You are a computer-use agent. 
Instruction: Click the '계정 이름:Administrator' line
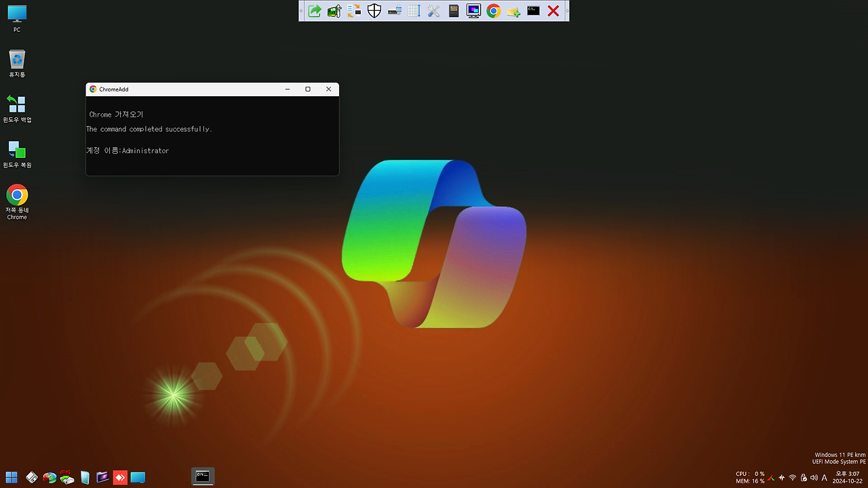(x=127, y=150)
